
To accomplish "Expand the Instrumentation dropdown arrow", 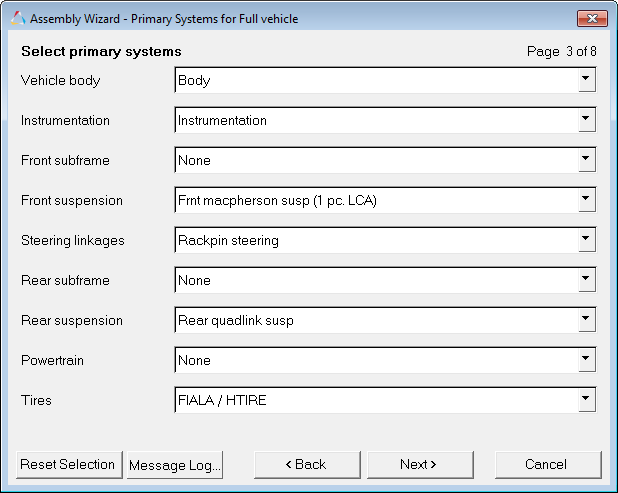I will tap(586, 120).
